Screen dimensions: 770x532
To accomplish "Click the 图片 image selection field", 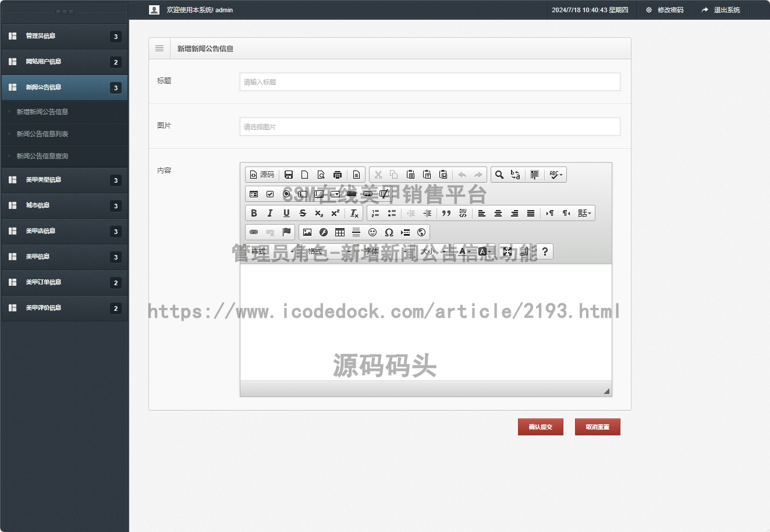I will coord(430,126).
